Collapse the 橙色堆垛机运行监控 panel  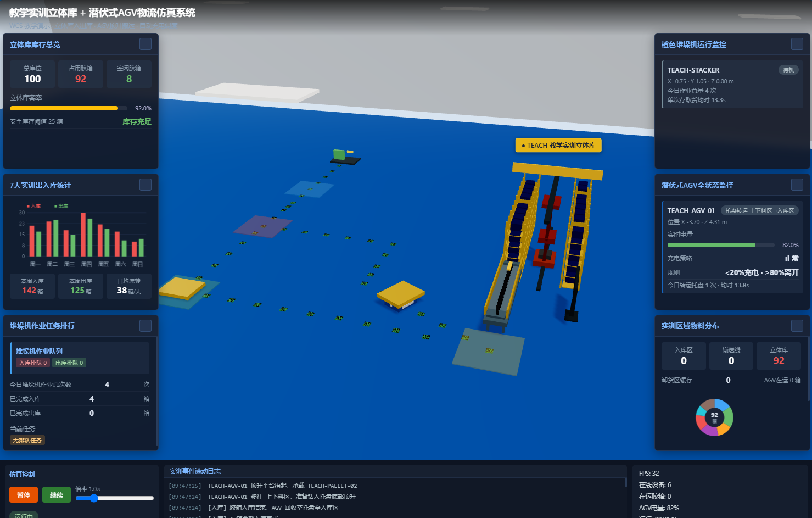point(797,44)
